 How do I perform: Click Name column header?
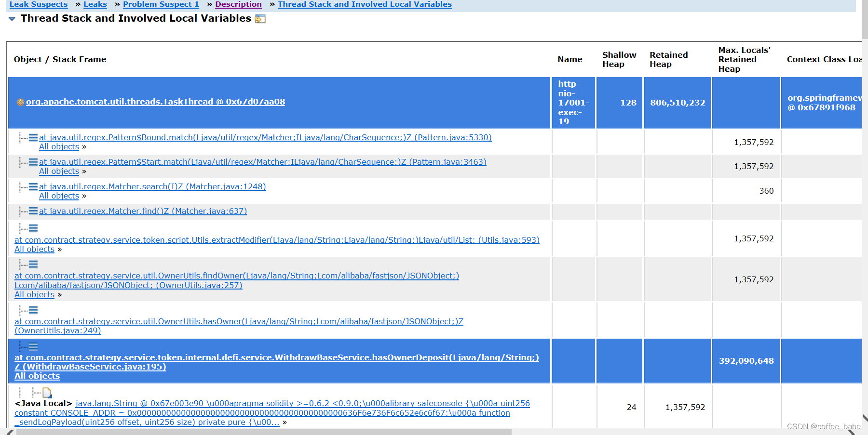point(570,59)
